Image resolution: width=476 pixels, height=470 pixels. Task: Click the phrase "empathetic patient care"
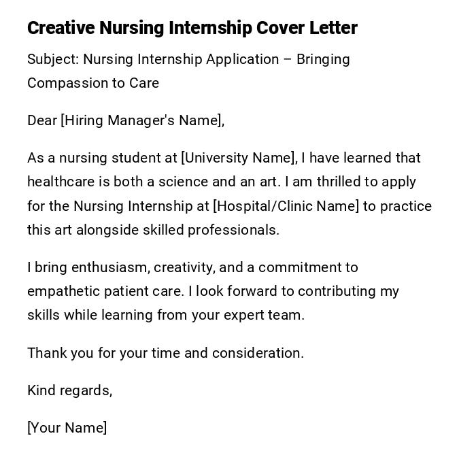pyautogui.click(x=105, y=291)
